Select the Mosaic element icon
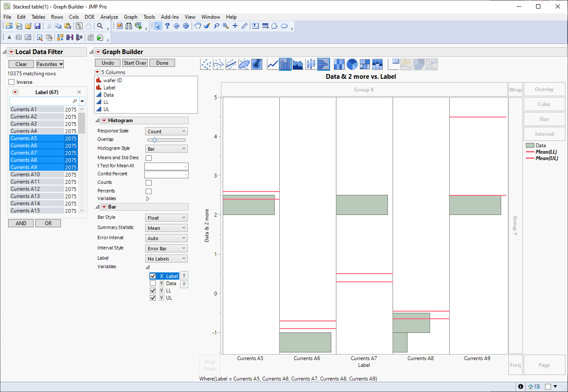The width and height of the screenshot is (568, 392). point(378,64)
